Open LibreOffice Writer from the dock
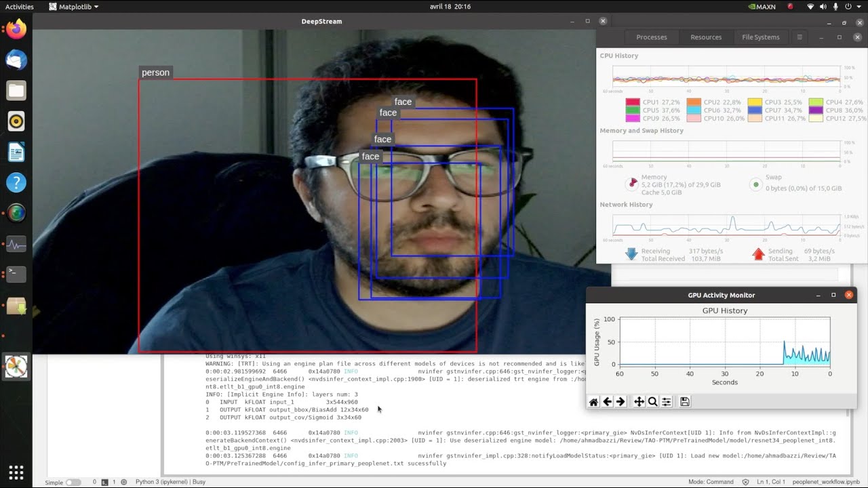868x488 pixels. (16, 152)
